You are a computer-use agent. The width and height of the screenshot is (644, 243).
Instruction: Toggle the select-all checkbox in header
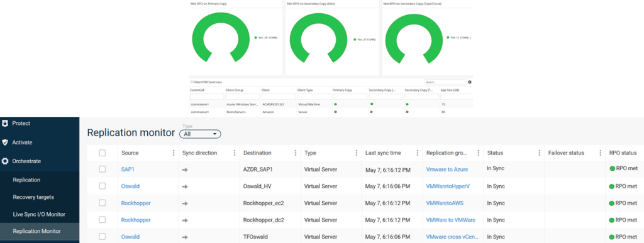point(103,153)
